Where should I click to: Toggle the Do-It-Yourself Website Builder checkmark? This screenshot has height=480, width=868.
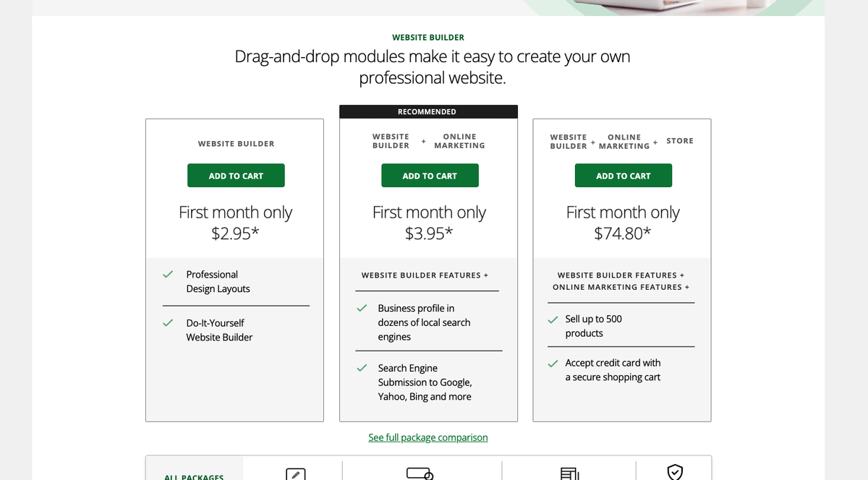[x=167, y=323]
